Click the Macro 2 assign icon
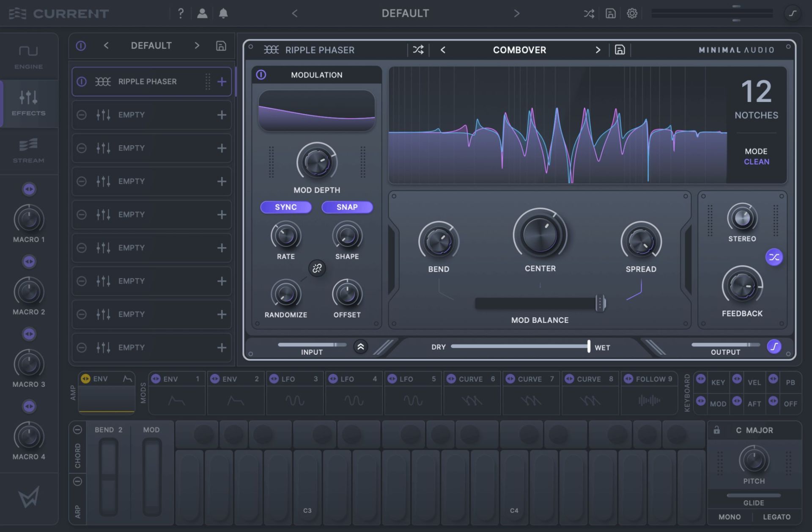This screenshot has height=532, width=812. (x=29, y=262)
